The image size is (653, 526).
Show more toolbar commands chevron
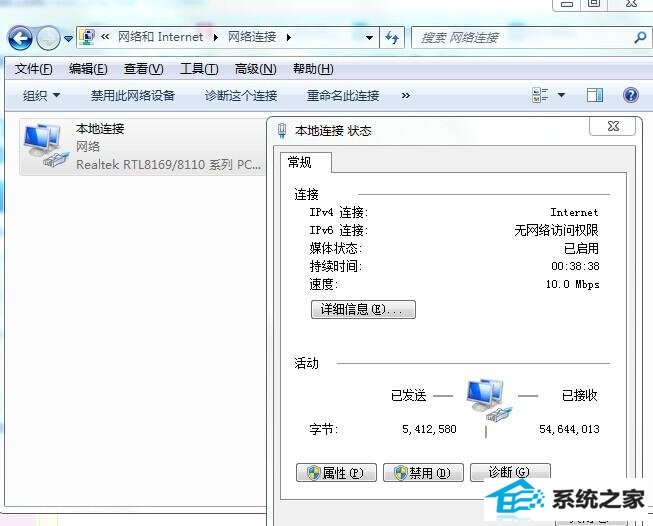406,96
